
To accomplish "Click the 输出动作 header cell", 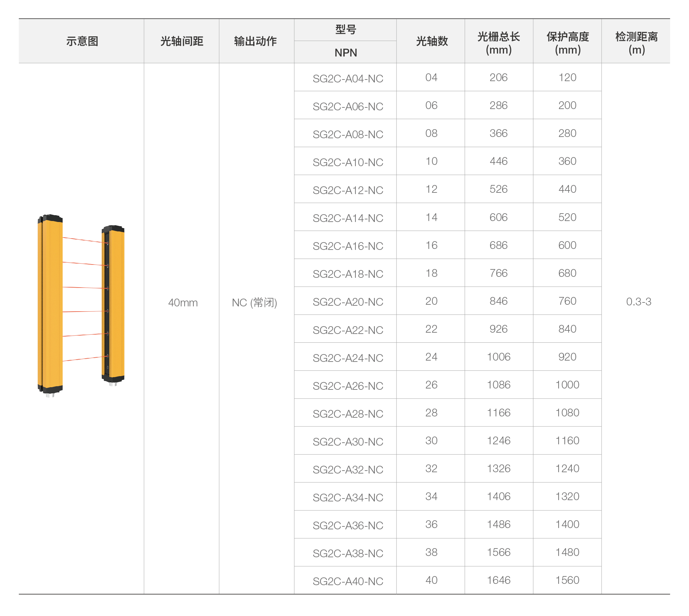I will (255, 41).
